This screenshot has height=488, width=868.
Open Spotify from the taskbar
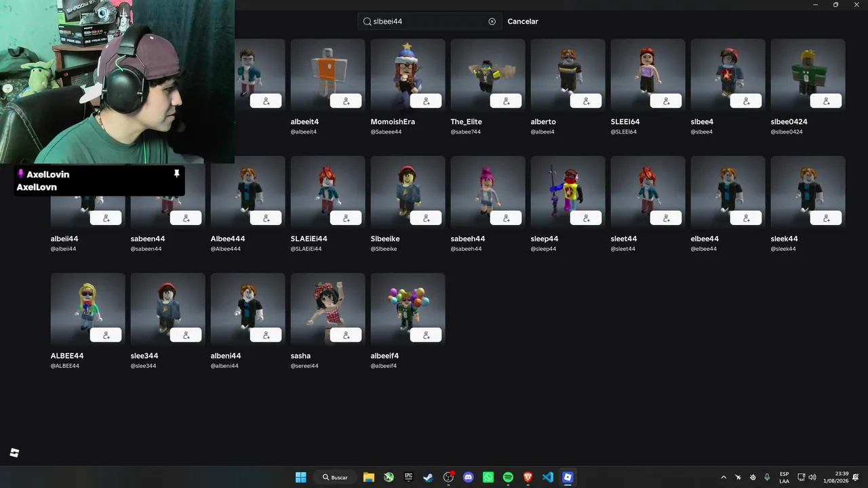click(508, 477)
